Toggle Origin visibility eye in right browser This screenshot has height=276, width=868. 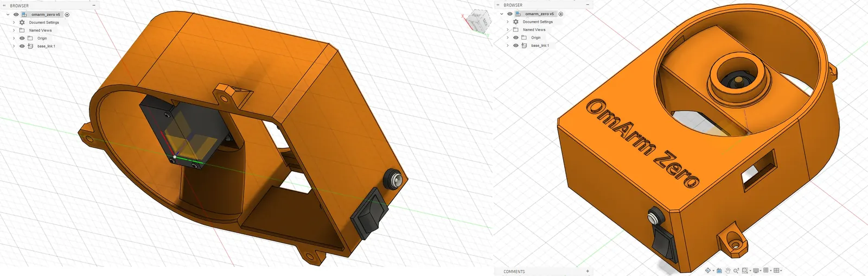tap(516, 37)
